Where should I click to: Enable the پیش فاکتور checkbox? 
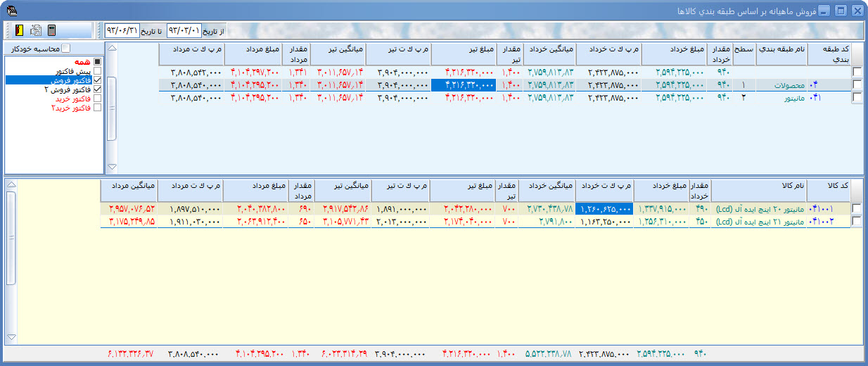tap(97, 71)
